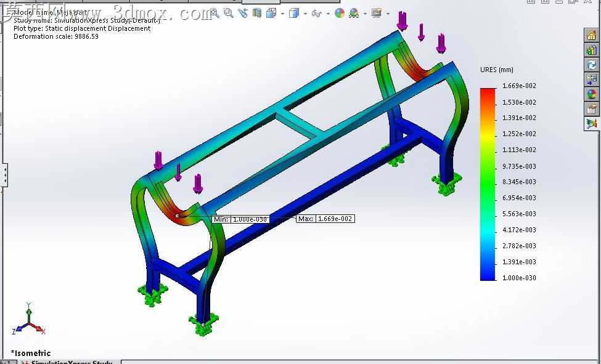Open the View Palette task pane tab

[591, 79]
